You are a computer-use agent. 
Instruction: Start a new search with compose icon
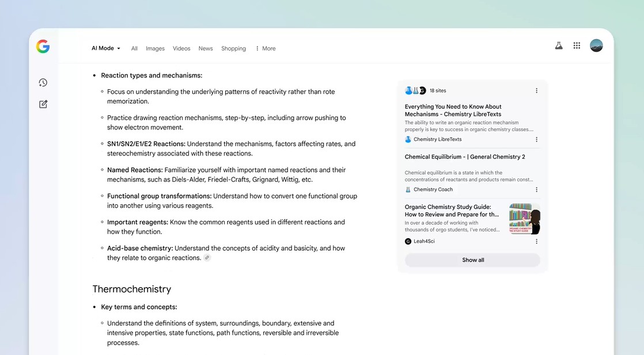(43, 104)
